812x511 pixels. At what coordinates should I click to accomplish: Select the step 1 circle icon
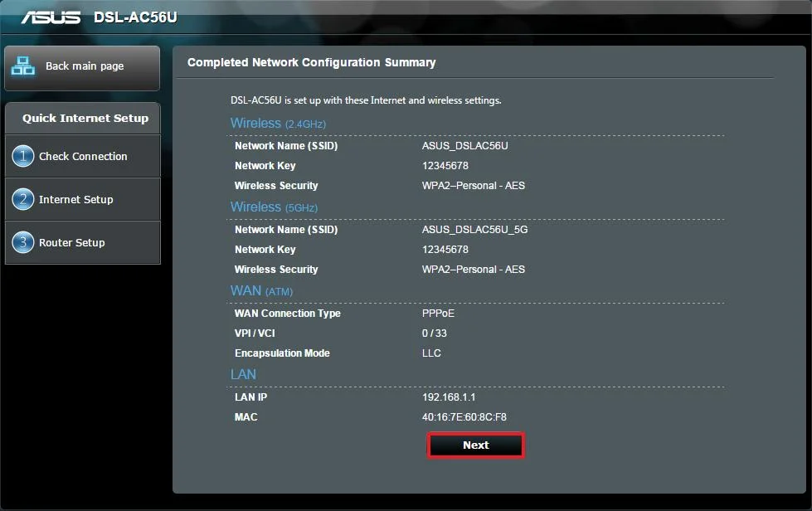coord(22,156)
